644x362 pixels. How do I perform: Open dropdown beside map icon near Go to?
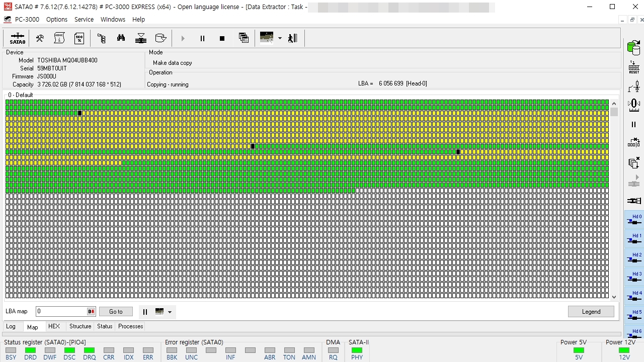(170, 312)
